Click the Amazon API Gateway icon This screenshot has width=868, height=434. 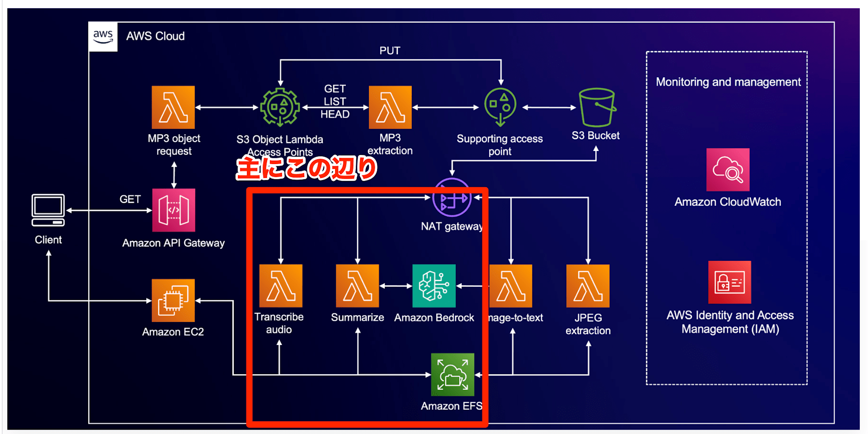(174, 210)
